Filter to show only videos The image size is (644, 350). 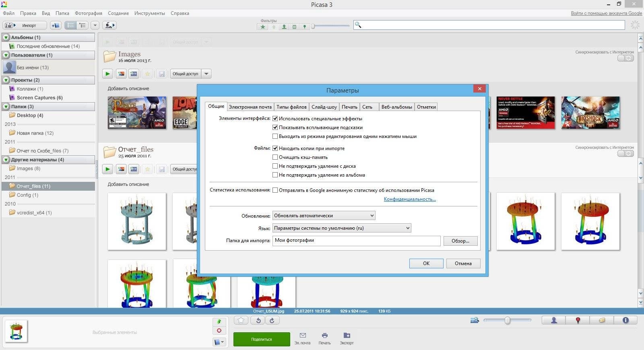294,27
